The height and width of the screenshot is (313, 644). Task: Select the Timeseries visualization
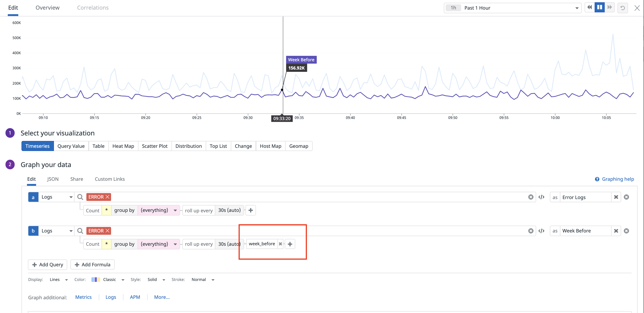[x=37, y=146]
